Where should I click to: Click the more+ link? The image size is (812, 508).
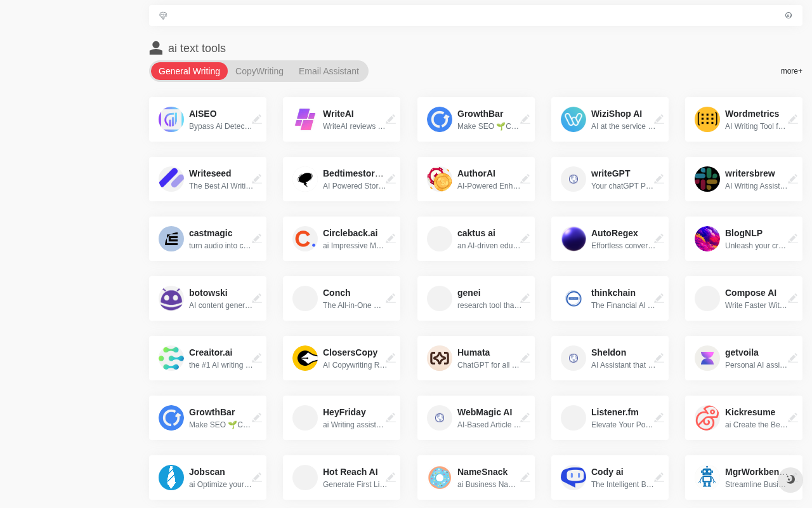792,71
